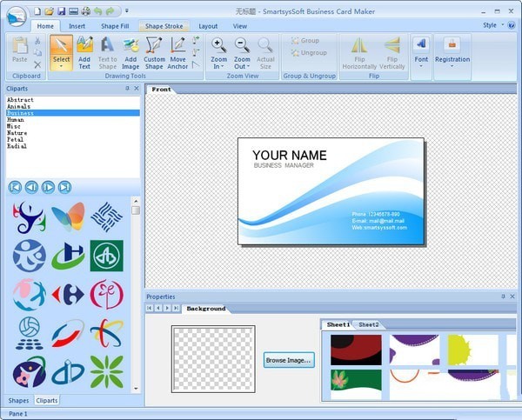The width and height of the screenshot is (522, 420).
Task: Undo with the green back arrow
Action: (x=97, y=11)
